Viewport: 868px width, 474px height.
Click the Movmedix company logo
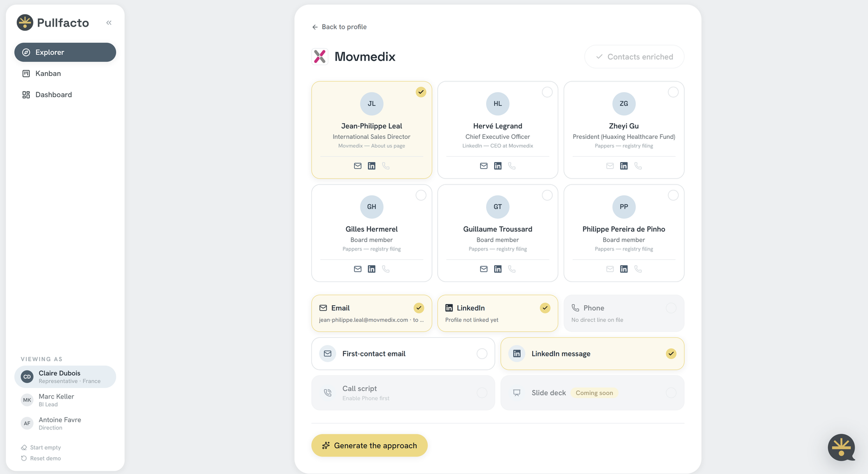(x=320, y=56)
